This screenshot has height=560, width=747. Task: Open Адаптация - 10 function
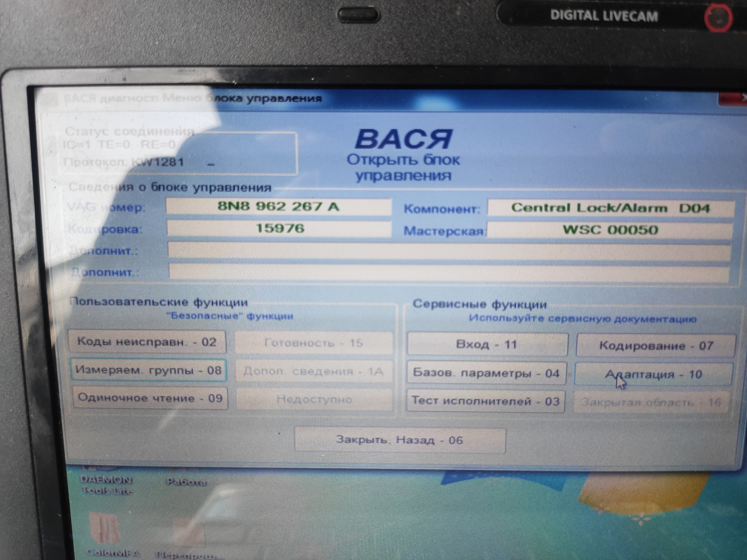coord(653,374)
